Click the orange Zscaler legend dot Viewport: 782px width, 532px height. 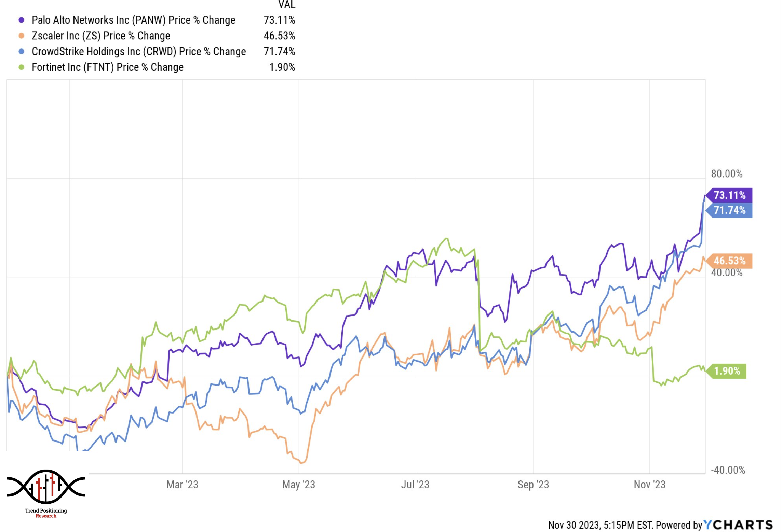22,36
